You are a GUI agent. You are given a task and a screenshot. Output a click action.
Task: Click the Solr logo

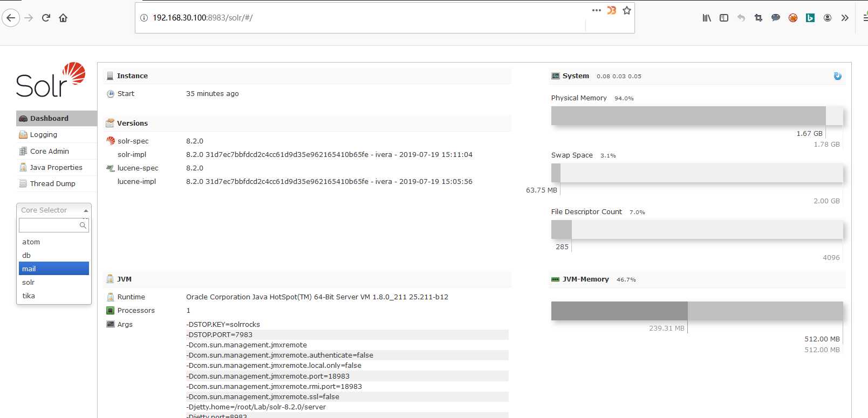coord(51,80)
